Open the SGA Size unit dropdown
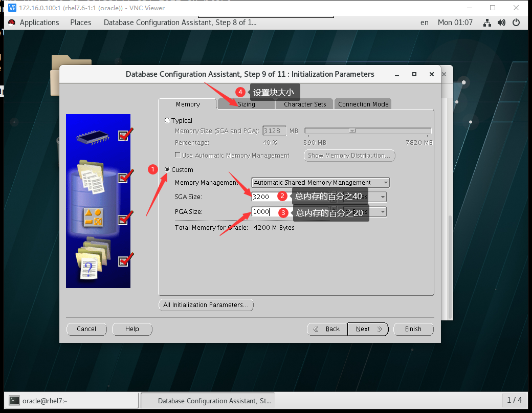Screen dimensions: 532x413 (x=383, y=197)
